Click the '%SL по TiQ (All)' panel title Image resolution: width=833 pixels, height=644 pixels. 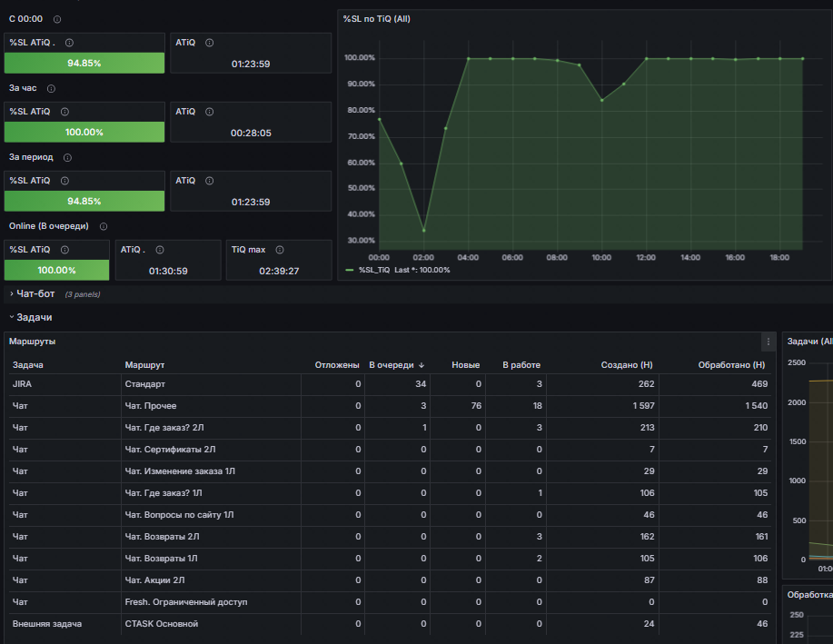[x=377, y=19]
